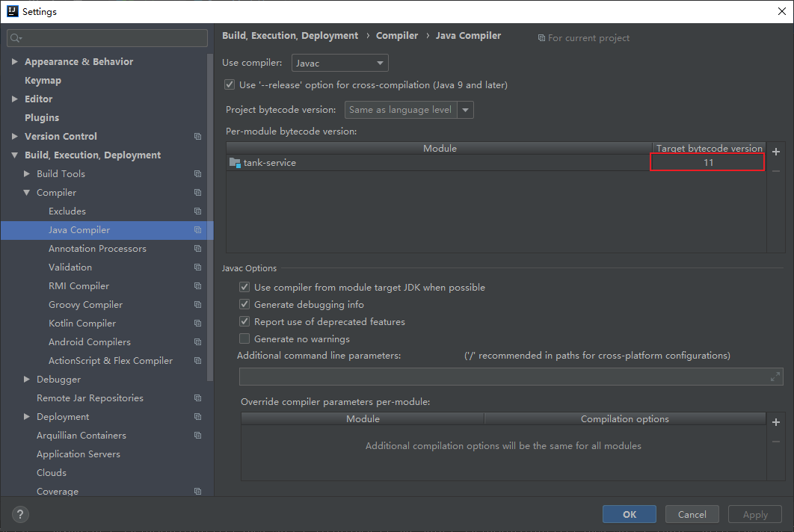
Task: Click Target bytecode version column header
Action: 709,148
